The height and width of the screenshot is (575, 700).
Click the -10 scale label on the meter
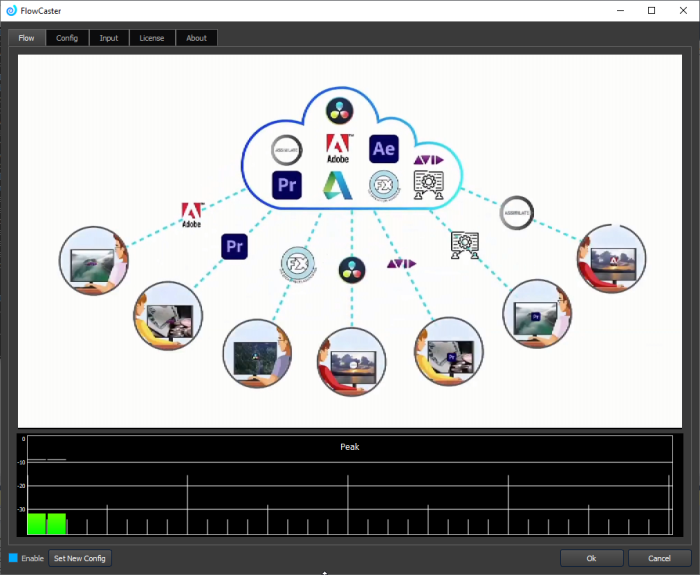click(x=21, y=462)
